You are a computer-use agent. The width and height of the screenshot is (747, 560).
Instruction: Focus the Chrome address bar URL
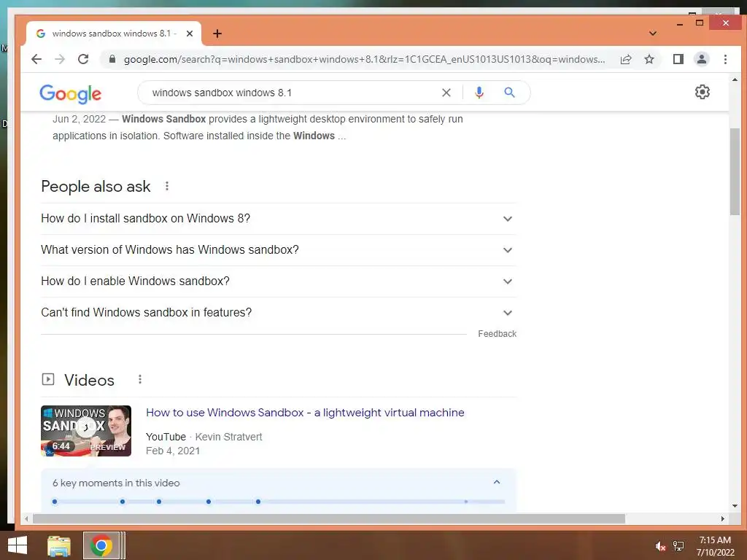coord(365,59)
